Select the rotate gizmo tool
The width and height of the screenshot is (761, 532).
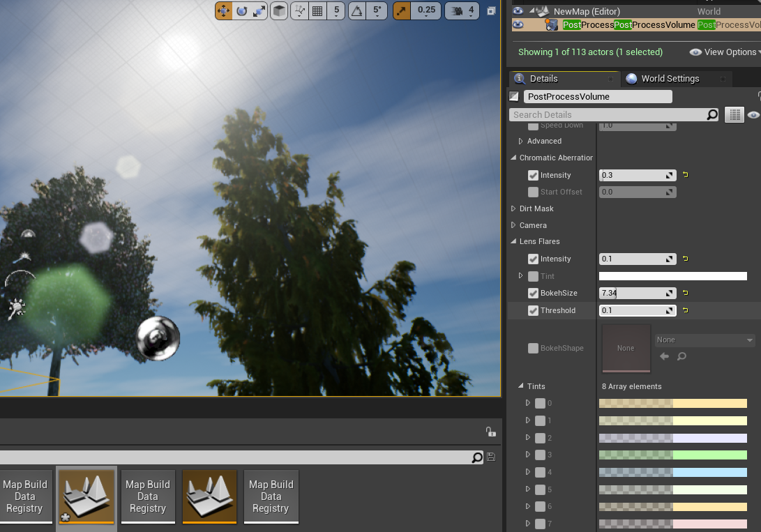coord(241,10)
